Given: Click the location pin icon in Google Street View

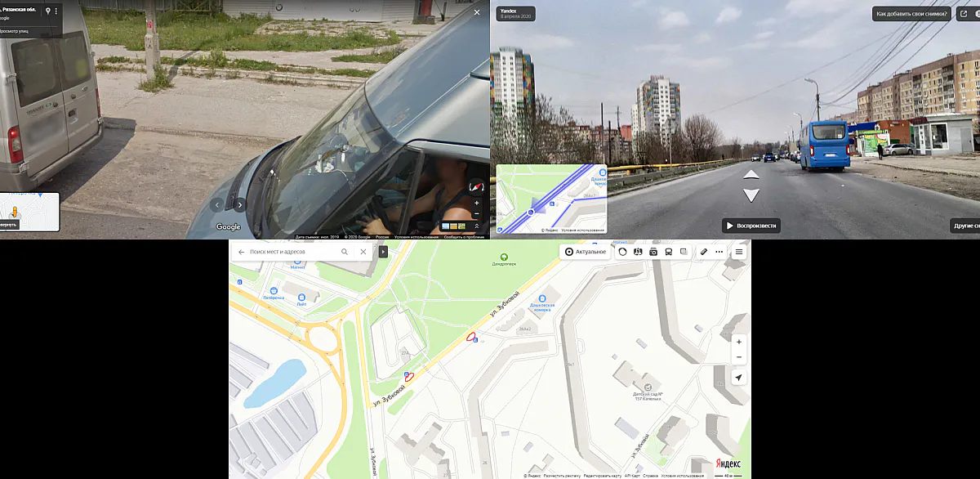Looking at the screenshot, I should coord(47,11).
